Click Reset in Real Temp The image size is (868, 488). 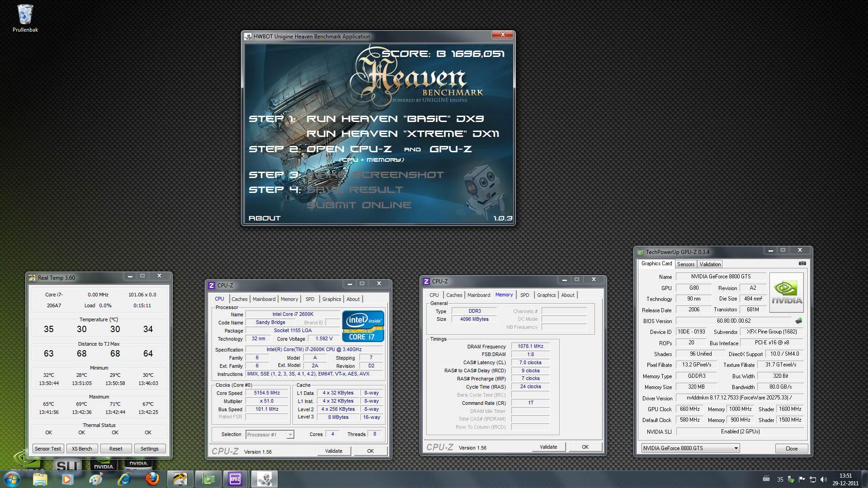tap(116, 449)
